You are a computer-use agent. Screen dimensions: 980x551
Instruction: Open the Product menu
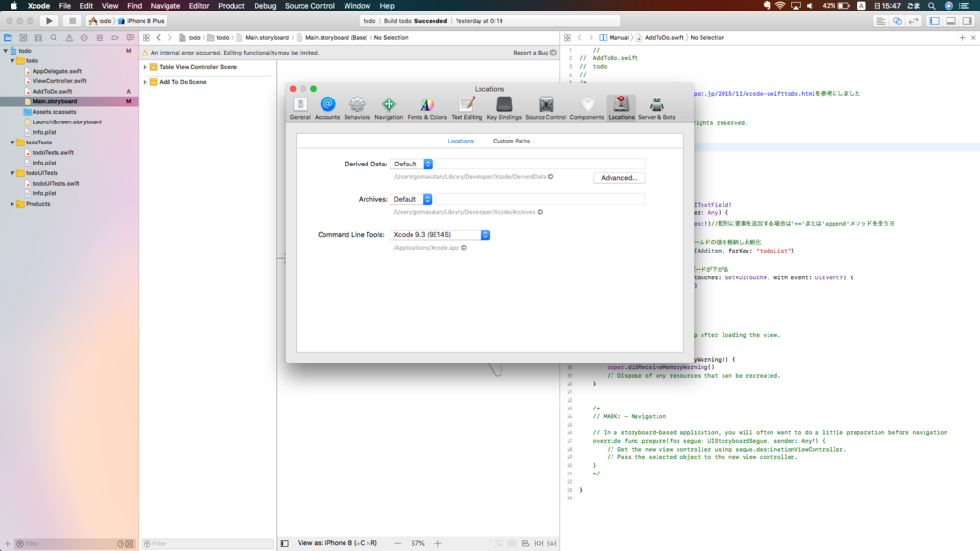(232, 6)
